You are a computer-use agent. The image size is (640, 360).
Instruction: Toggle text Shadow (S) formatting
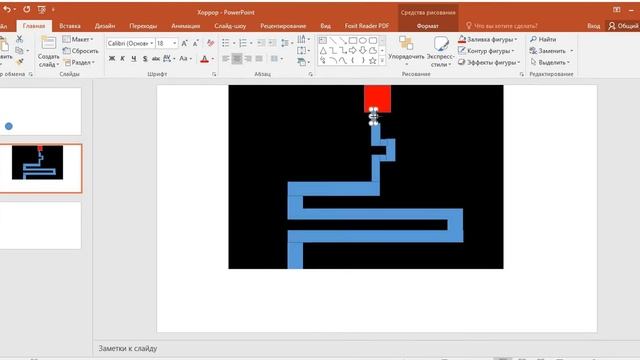click(x=145, y=59)
